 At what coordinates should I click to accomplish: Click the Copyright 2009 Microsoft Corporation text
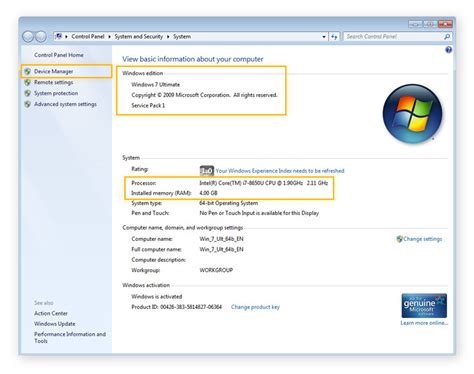pyautogui.click(x=204, y=95)
